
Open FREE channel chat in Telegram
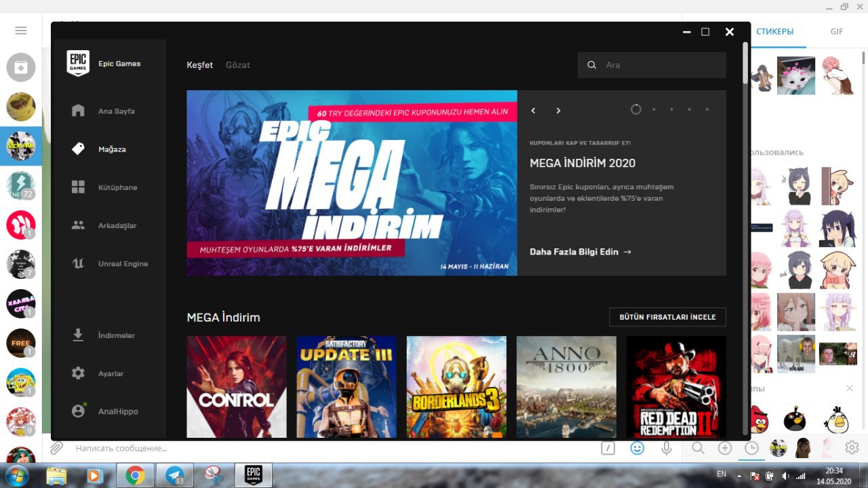point(21,343)
